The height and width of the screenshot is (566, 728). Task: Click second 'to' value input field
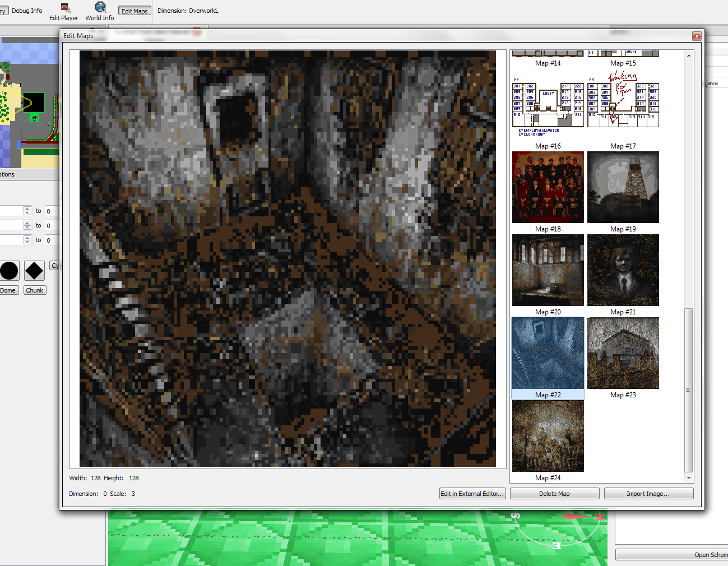pos(52,226)
